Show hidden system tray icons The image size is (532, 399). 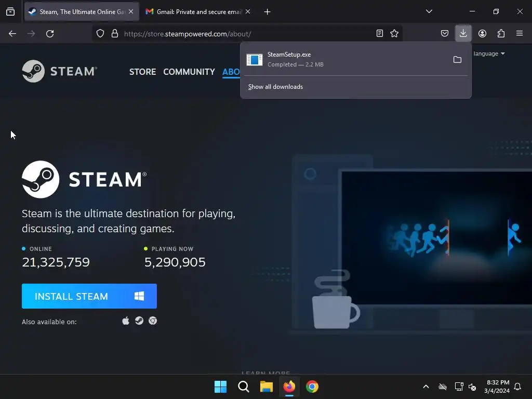(x=426, y=387)
